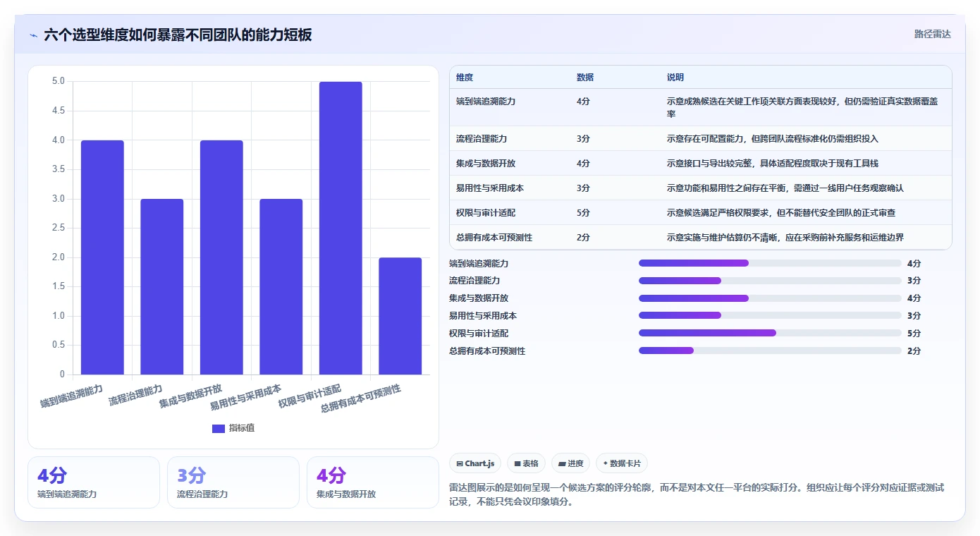Select the 集成与数据开放 table row cell
The width and height of the screenshot is (980, 536).
click(486, 164)
